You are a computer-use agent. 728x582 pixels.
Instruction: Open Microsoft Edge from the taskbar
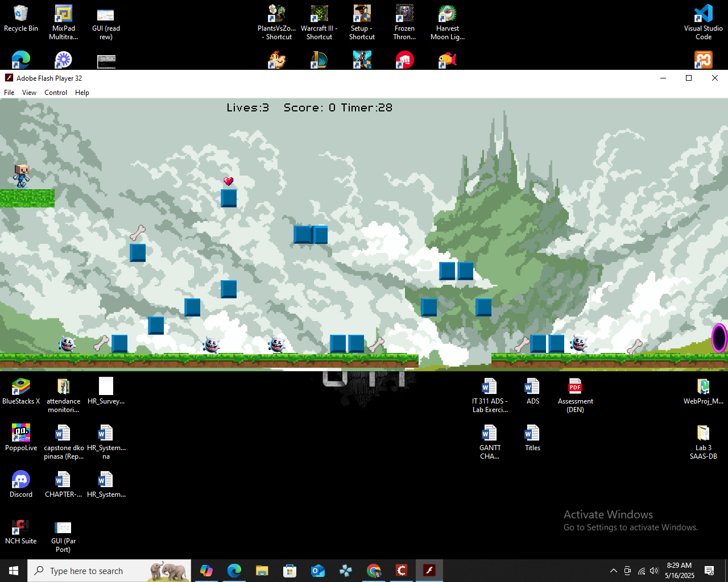coord(234,571)
